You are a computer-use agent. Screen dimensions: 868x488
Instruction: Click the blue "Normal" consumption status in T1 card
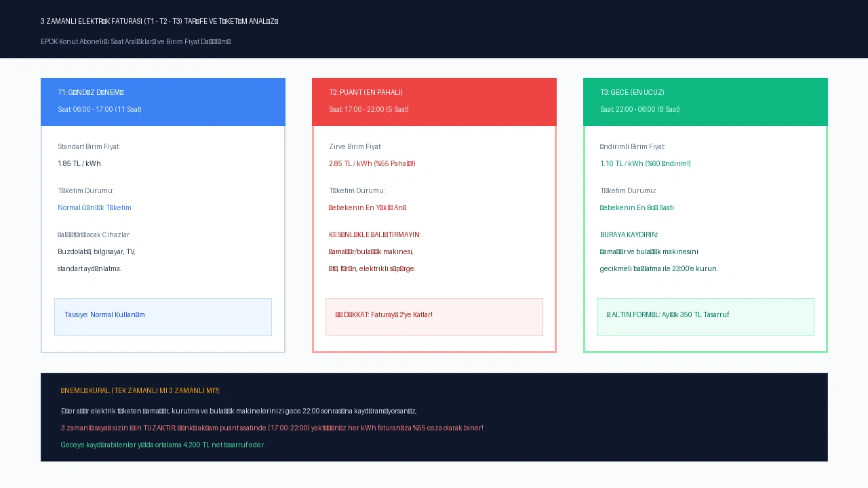point(94,207)
